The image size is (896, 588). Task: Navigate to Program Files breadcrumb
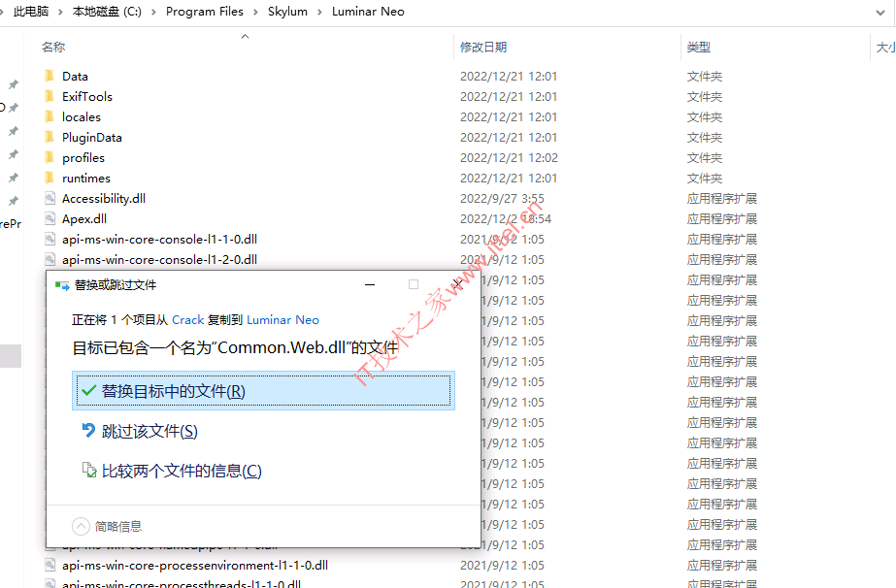tap(205, 12)
